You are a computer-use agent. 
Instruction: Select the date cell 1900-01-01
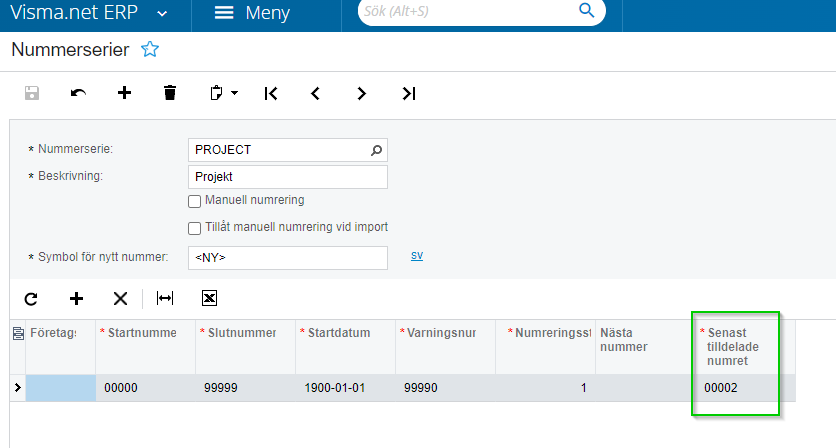345,388
